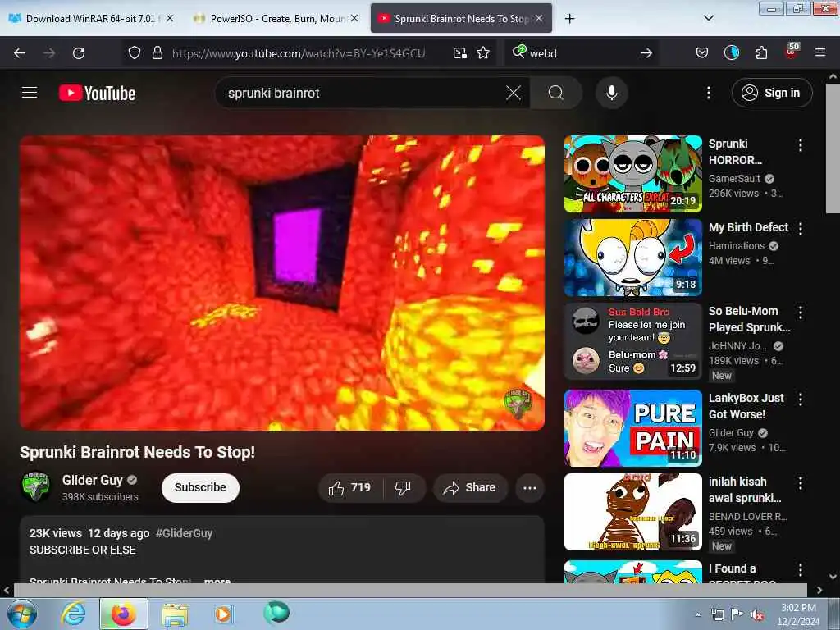
Task: Open options for the inilah kisah awal video
Action: (x=801, y=483)
